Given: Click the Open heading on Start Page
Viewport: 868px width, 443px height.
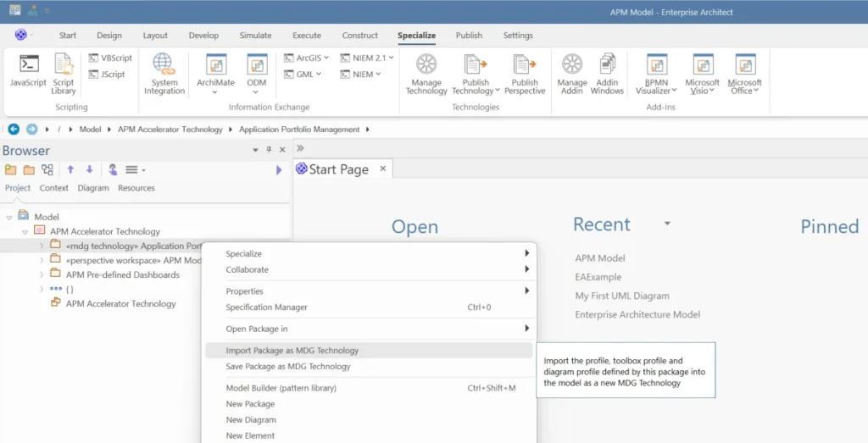Looking at the screenshot, I should [x=415, y=227].
